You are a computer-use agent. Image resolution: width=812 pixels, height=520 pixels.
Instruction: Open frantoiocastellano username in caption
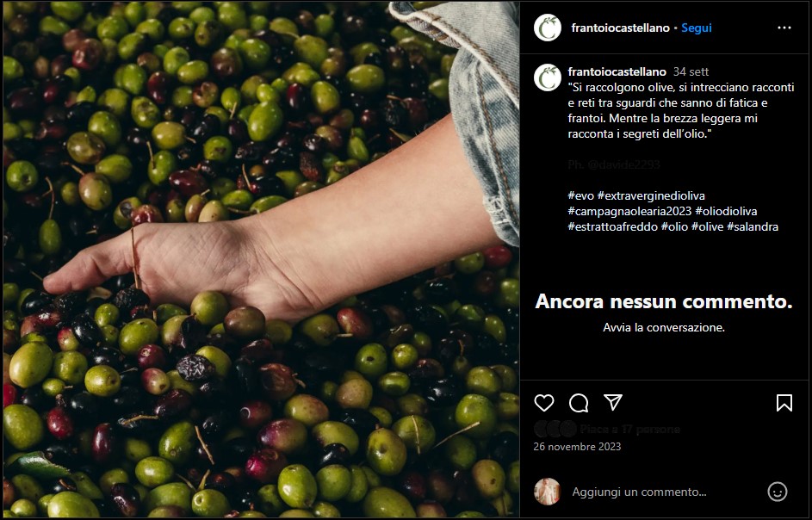(617, 71)
